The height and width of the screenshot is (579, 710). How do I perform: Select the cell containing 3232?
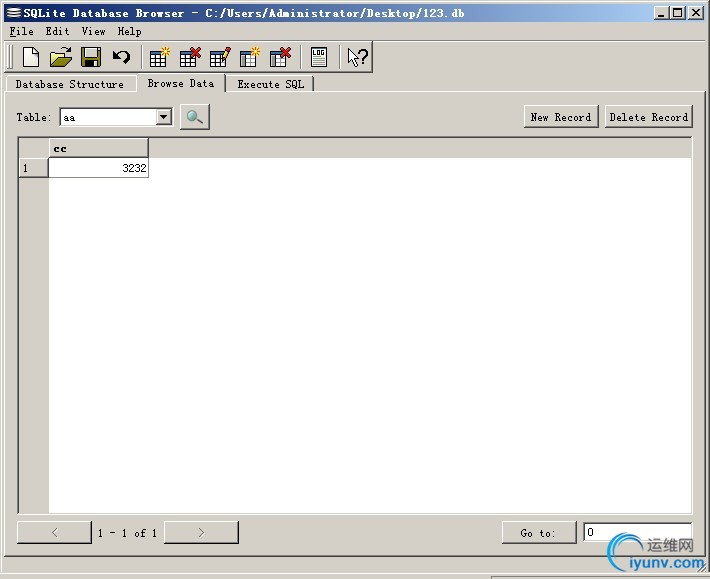(98, 168)
